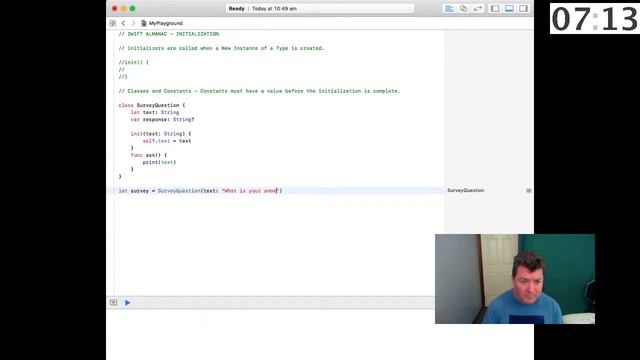Toggle the console debug area button

(113, 302)
